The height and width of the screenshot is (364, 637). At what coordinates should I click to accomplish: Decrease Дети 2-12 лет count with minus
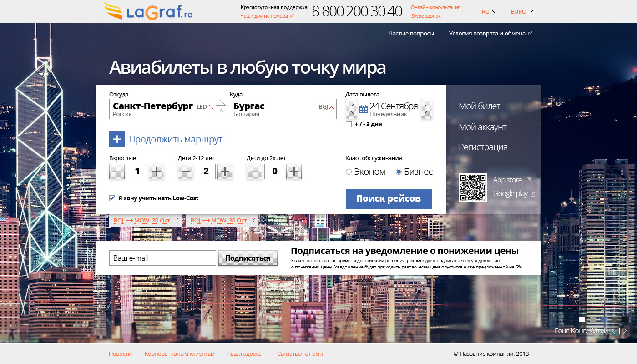186,172
